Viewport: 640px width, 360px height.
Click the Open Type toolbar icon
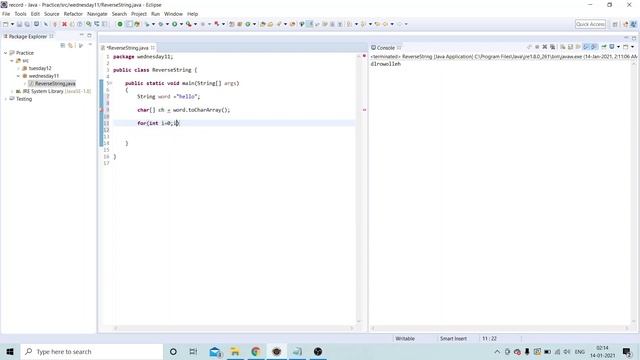point(263,24)
